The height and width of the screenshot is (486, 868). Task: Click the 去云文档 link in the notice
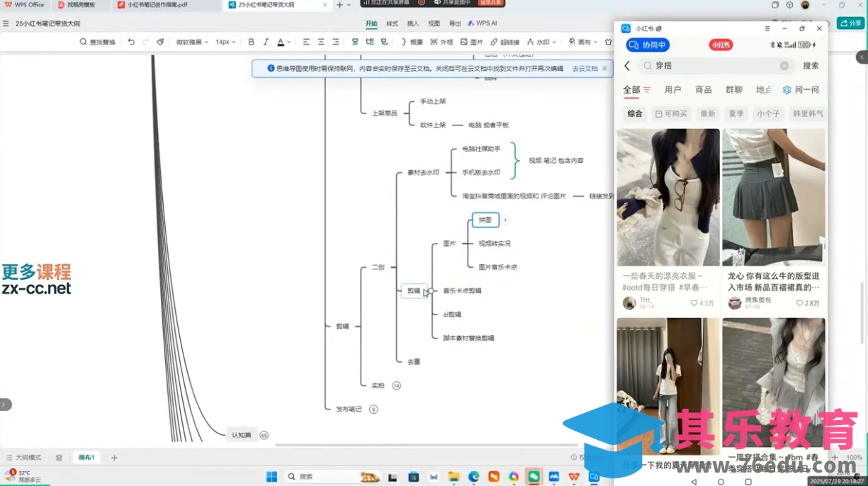[x=585, y=69]
